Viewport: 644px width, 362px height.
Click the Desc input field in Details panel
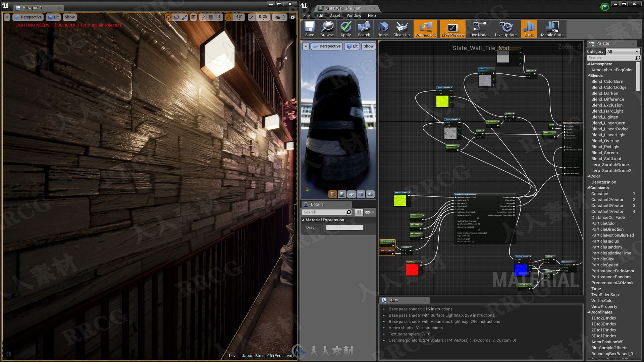[x=344, y=227]
